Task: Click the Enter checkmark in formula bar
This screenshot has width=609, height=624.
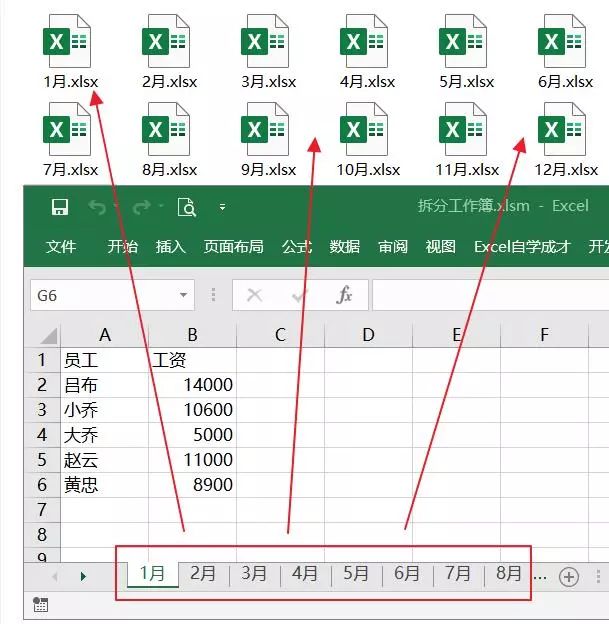Action: [x=299, y=295]
